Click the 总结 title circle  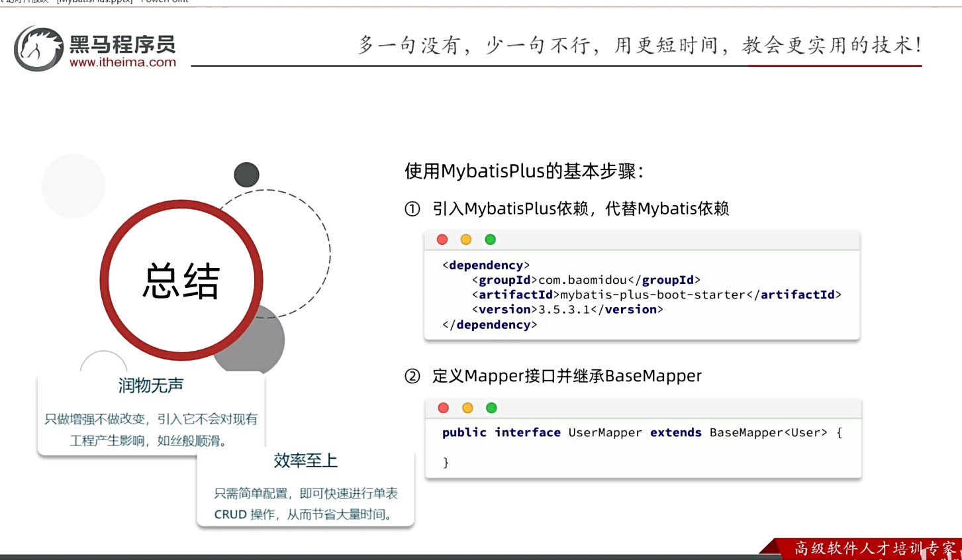[181, 280]
